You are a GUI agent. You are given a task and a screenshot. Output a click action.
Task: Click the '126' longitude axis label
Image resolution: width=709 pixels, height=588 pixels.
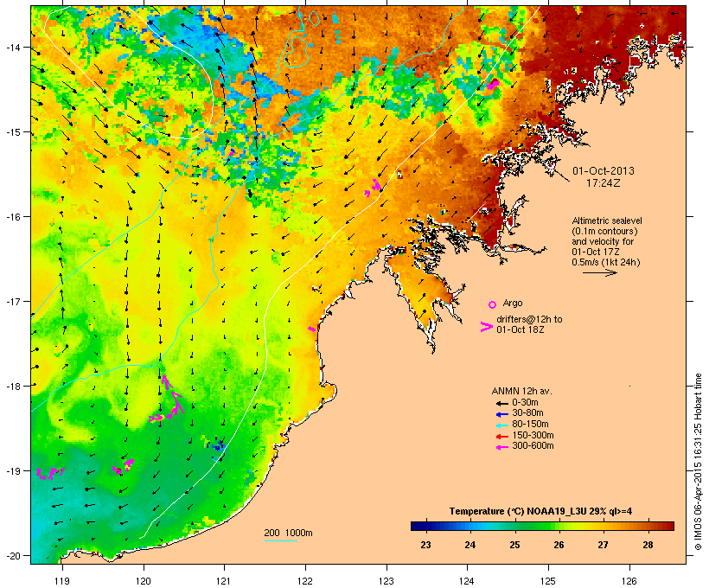pyautogui.click(x=629, y=581)
